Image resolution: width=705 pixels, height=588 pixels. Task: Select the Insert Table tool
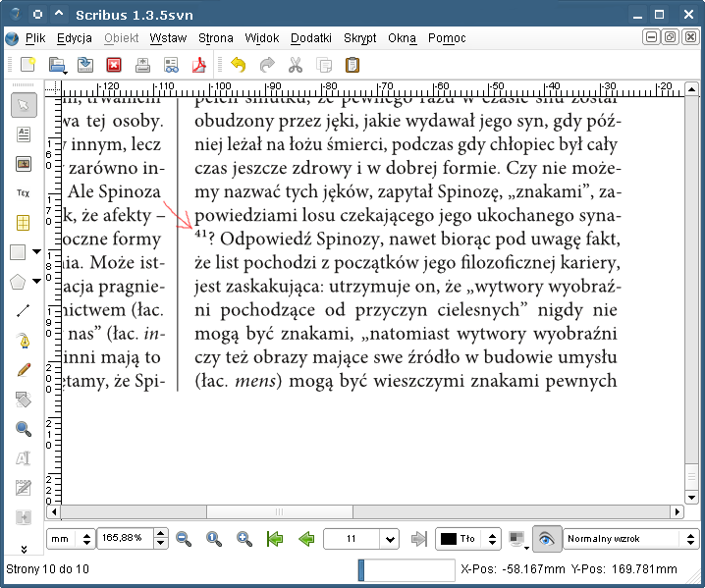(x=24, y=223)
